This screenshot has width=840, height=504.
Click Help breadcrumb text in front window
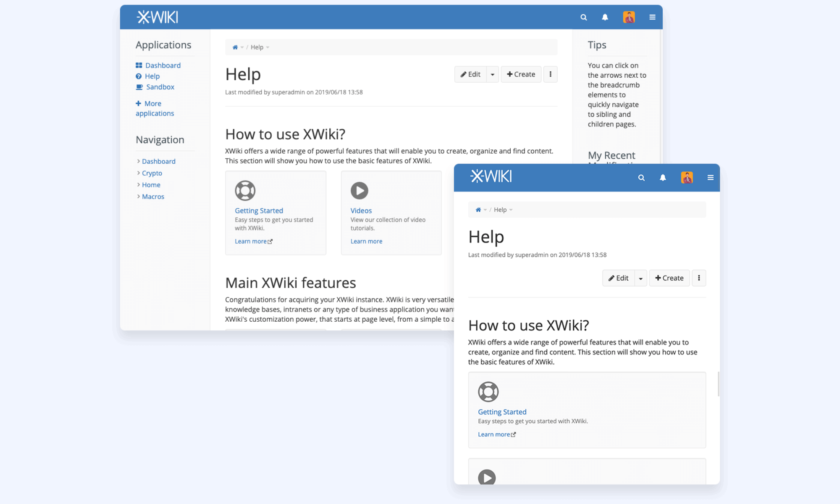click(500, 210)
